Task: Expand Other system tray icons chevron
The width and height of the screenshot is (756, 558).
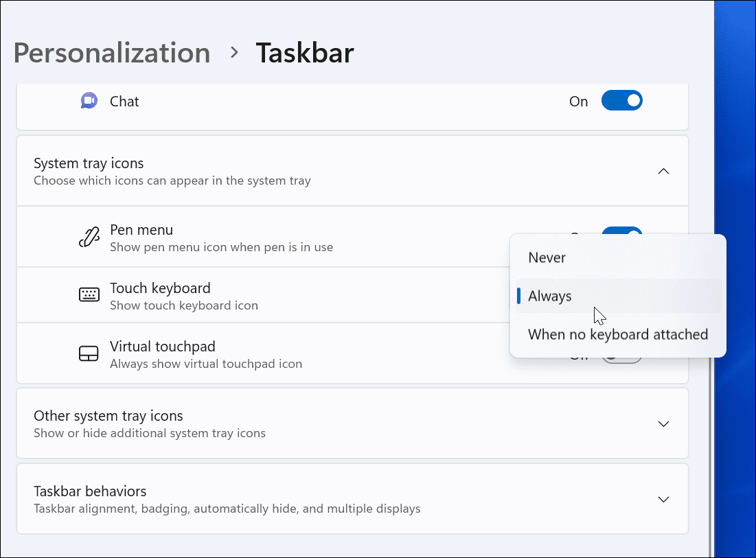Action: [663, 424]
